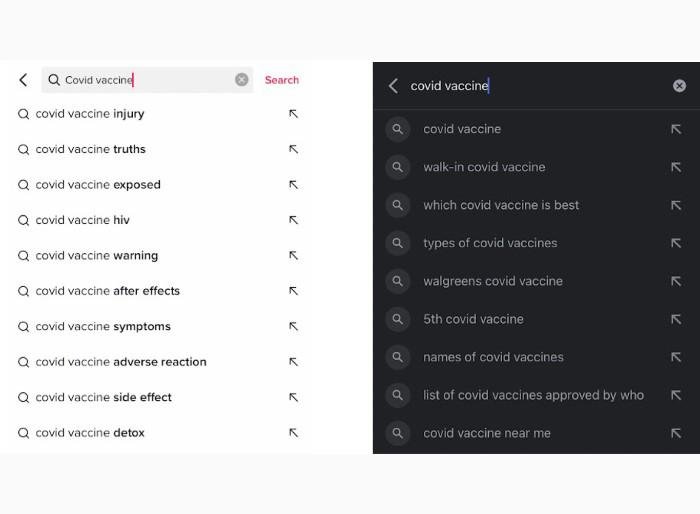Screen dimensions: 700x514
Task: Go back from the dark search screen
Action: pos(393,86)
